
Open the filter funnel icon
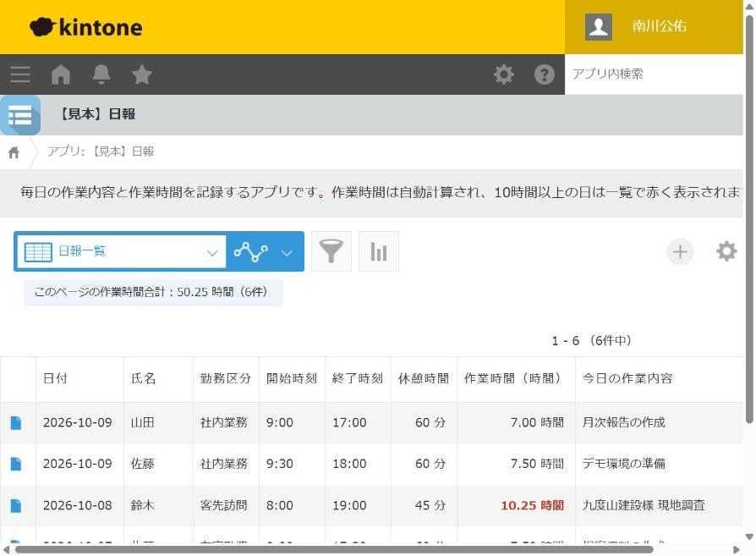coord(331,251)
